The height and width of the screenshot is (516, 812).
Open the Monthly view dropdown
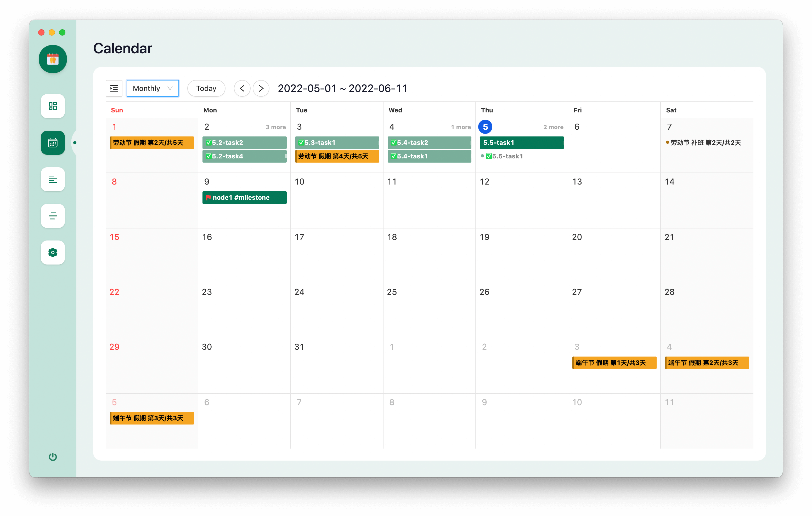click(x=153, y=88)
